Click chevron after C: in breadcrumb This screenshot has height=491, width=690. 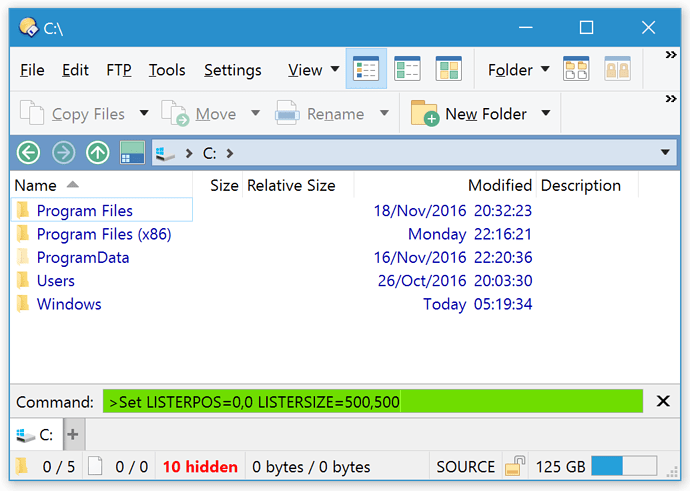pos(230,153)
